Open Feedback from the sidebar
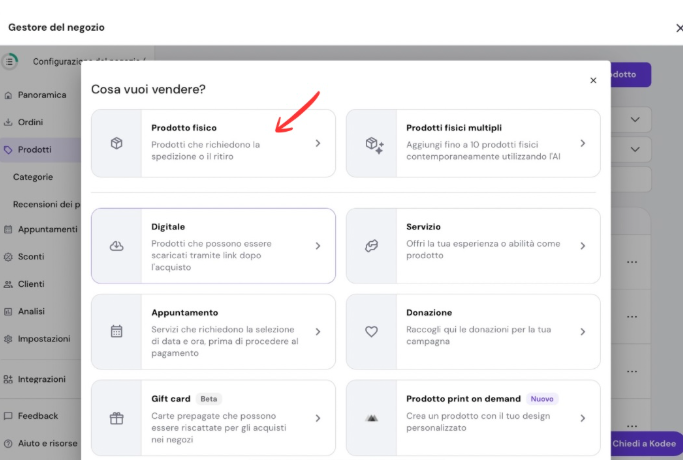Image resolution: width=683 pixels, height=461 pixels. click(37, 415)
